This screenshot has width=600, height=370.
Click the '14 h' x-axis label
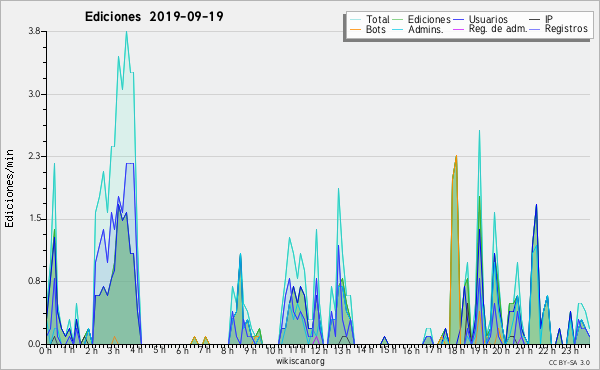tap(365, 350)
